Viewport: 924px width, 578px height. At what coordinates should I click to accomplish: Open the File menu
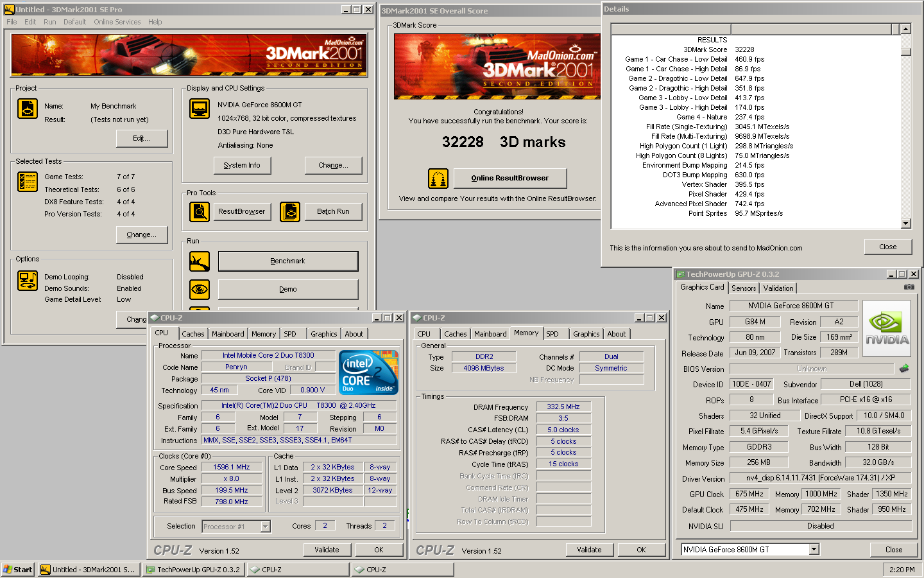coord(12,22)
